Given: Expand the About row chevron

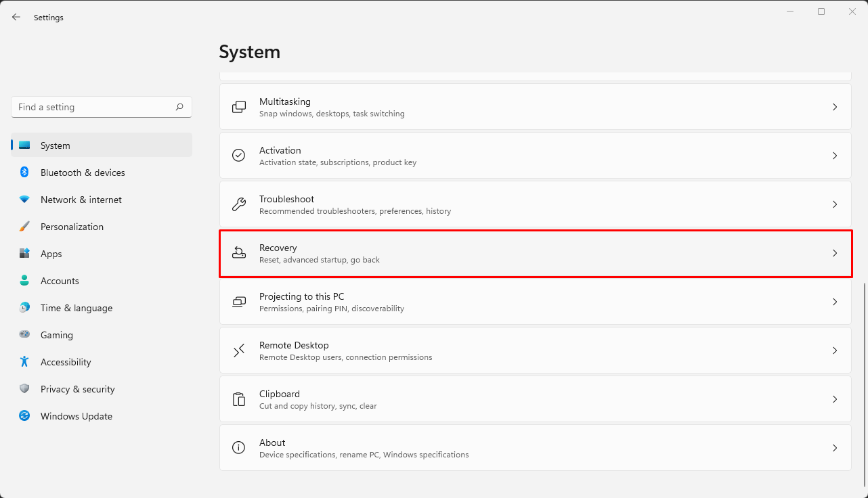Looking at the screenshot, I should click(835, 448).
